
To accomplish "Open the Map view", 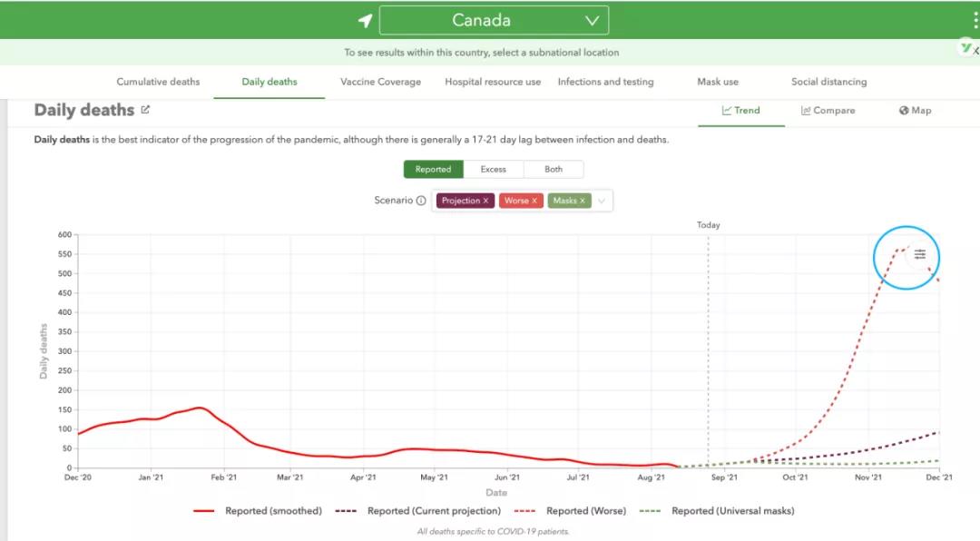I will pos(915,111).
